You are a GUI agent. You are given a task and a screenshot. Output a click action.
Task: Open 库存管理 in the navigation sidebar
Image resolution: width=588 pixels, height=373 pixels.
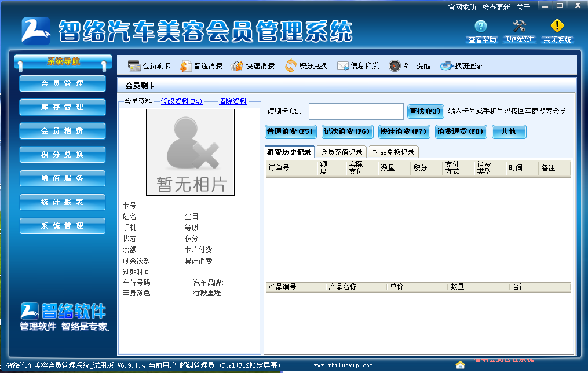[62, 107]
